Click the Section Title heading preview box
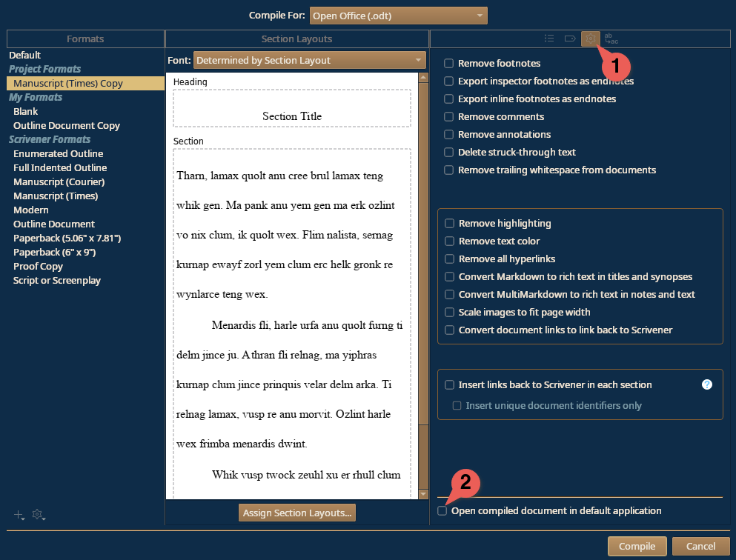 292,108
